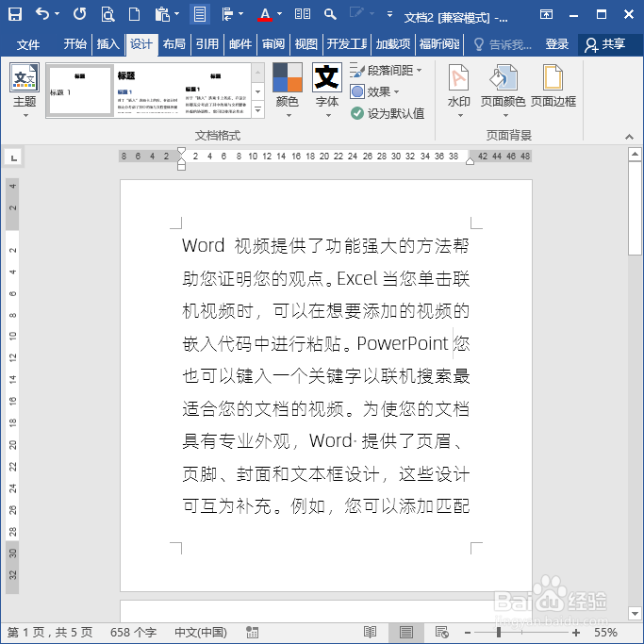
Task: Select the bold 标题 style set thumbnail
Action: [147, 91]
